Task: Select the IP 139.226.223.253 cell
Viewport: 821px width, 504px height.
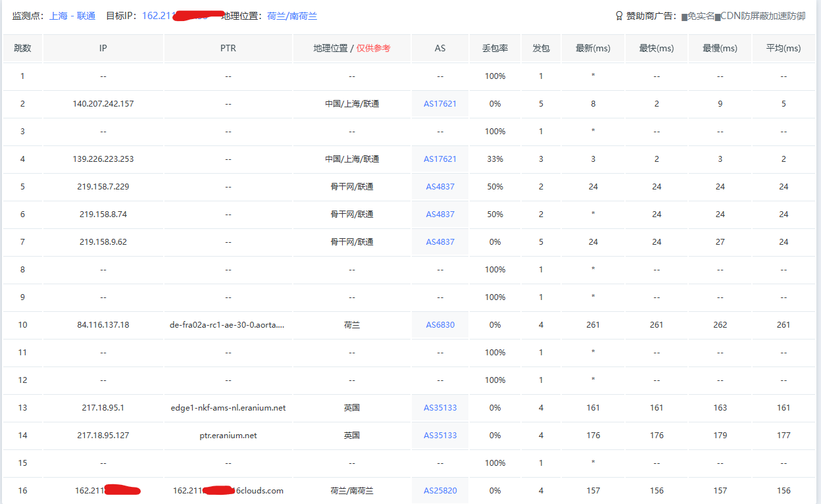Action: (103, 159)
